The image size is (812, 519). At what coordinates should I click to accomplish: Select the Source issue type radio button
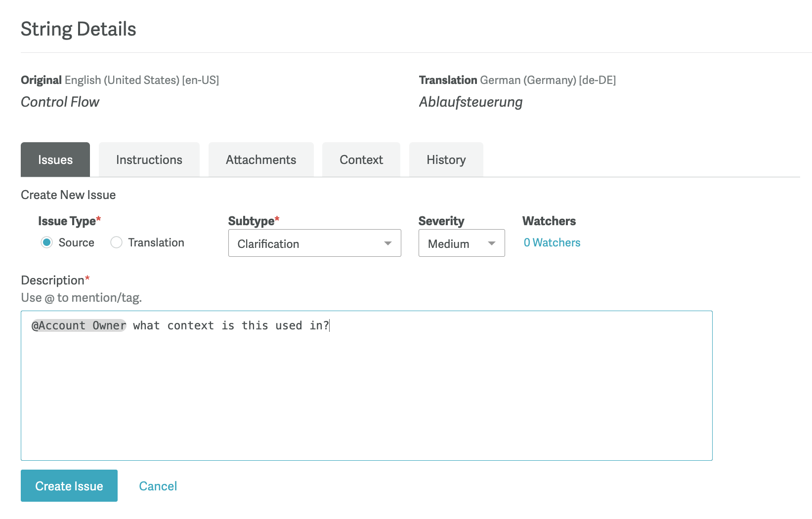point(47,242)
